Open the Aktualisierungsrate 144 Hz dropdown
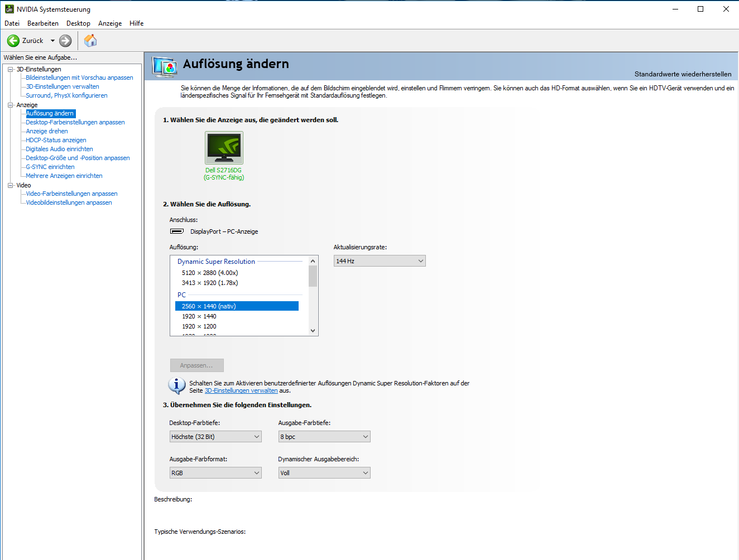739x560 pixels. [380, 261]
